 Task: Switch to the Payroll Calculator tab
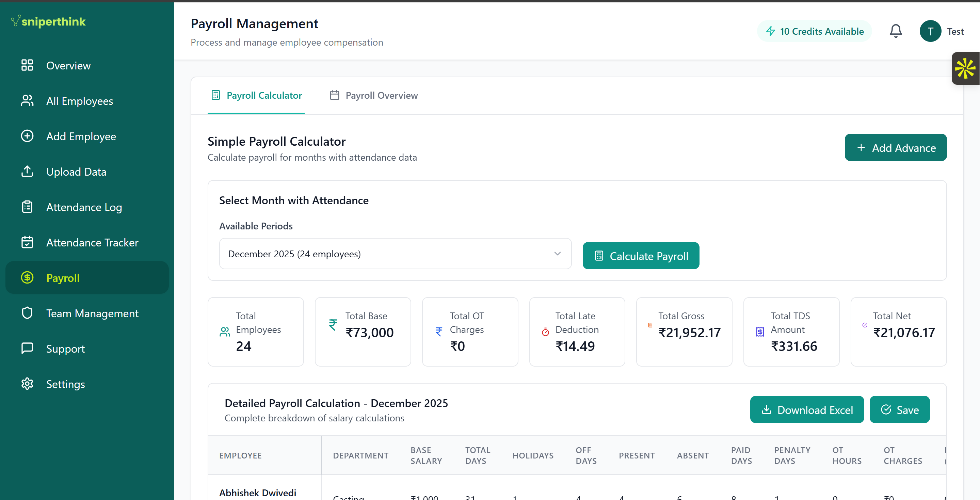256,96
